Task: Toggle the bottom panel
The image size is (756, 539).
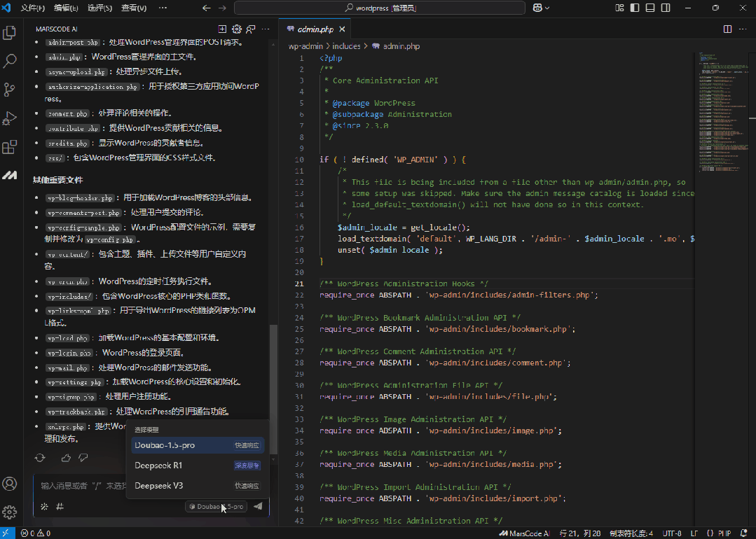Action: (x=650, y=8)
